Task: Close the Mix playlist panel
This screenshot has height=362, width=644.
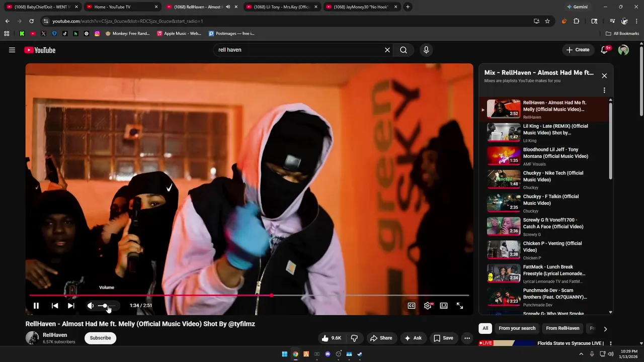Action: click(x=604, y=76)
